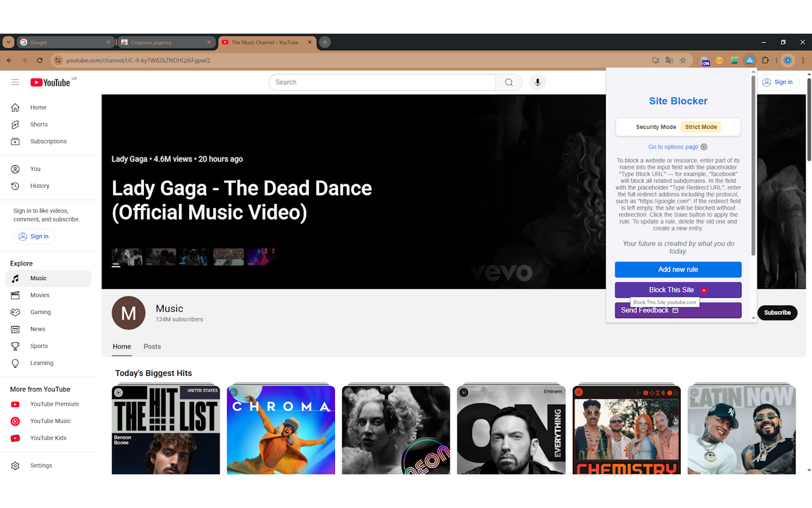Switch to the channel Posts tab

(152, 347)
